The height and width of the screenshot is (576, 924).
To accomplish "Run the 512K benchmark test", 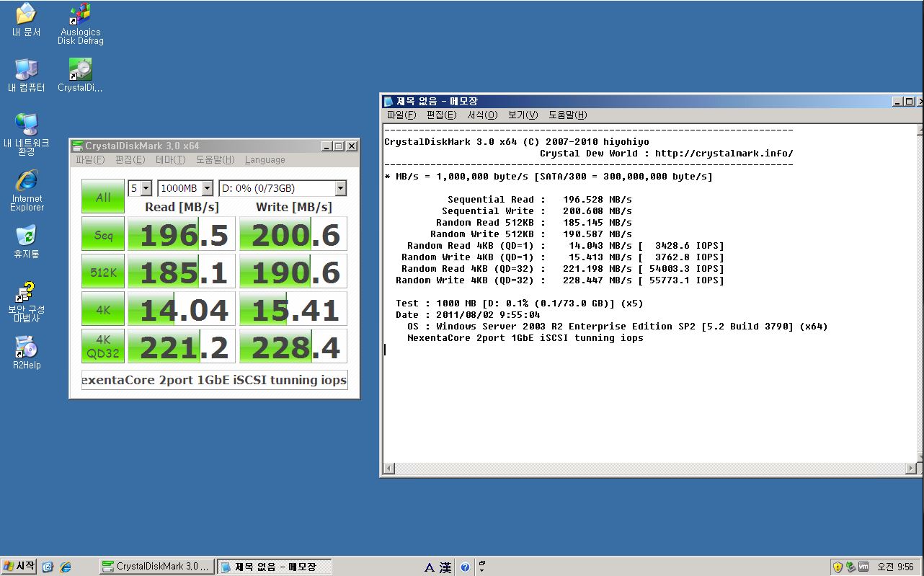I will coord(103,273).
